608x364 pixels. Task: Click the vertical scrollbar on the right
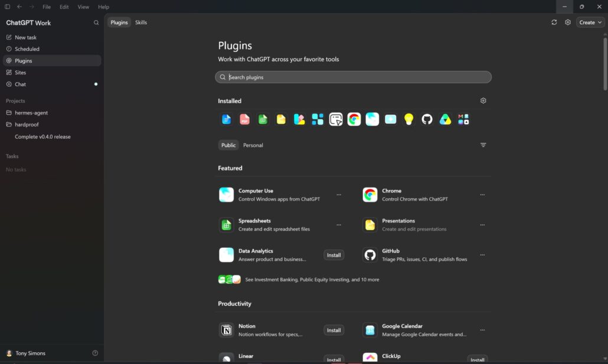point(605,64)
